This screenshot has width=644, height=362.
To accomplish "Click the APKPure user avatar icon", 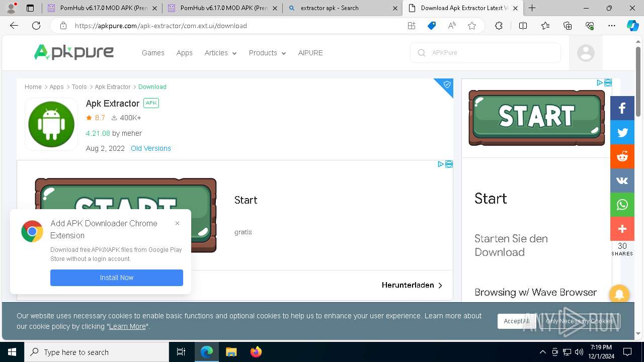I will tap(586, 53).
